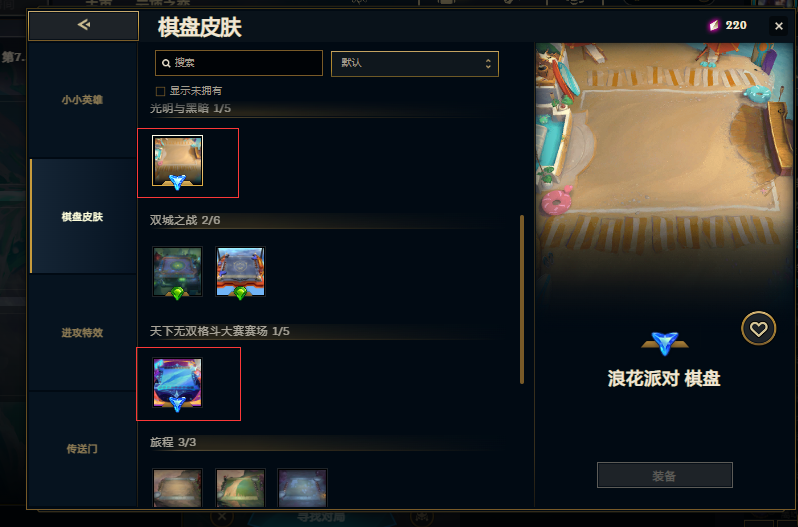Screen dimensions: 798x527
Task: Open the 小小英雄 tab
Action: [x=82, y=100]
